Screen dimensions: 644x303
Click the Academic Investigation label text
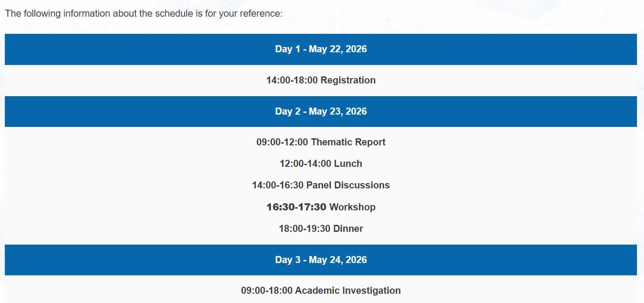348,291
